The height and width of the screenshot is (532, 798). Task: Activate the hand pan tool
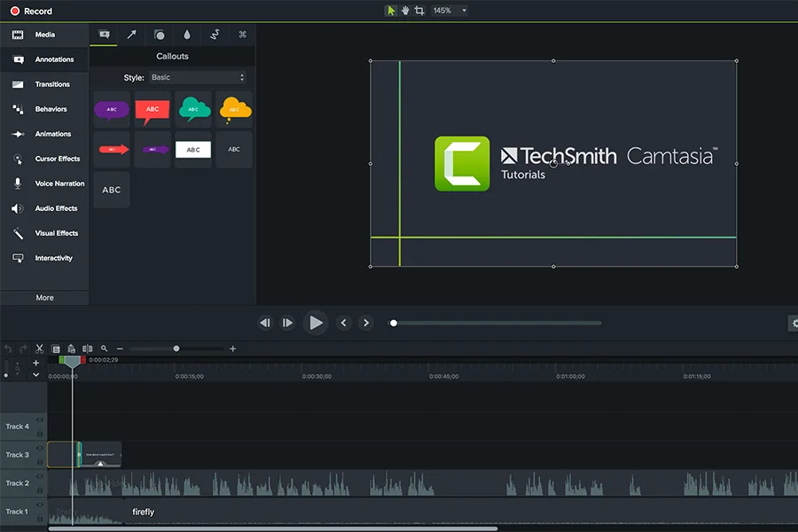(405, 11)
